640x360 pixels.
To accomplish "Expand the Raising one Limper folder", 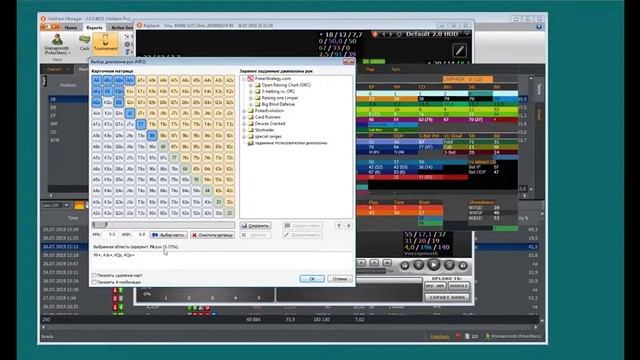I will click(251, 98).
